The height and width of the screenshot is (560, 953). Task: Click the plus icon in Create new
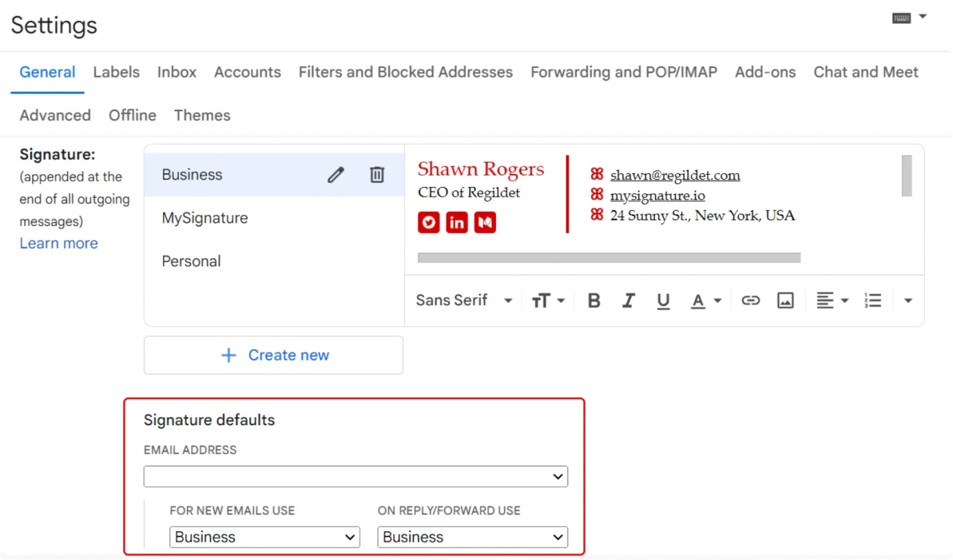228,355
